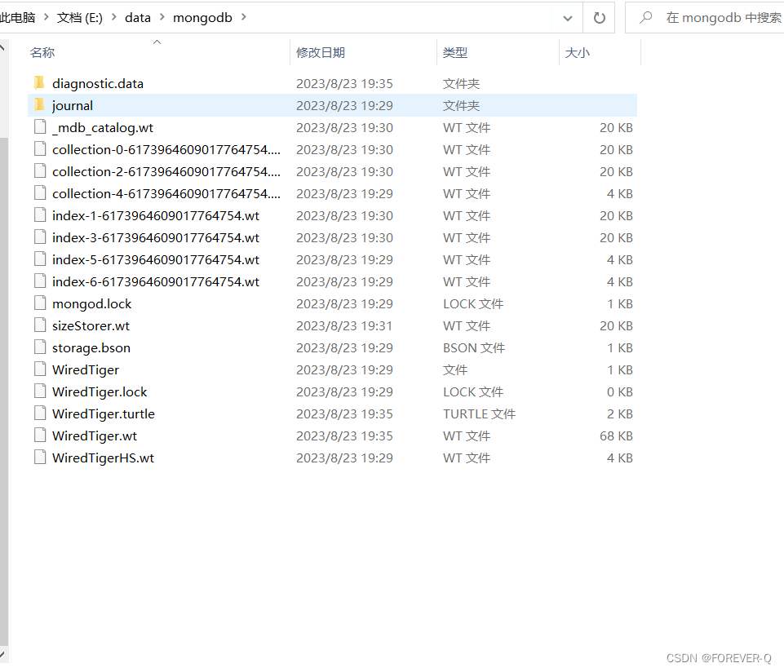784x672 pixels.
Task: Select the sizeStorer.wt file icon
Action: point(40,325)
